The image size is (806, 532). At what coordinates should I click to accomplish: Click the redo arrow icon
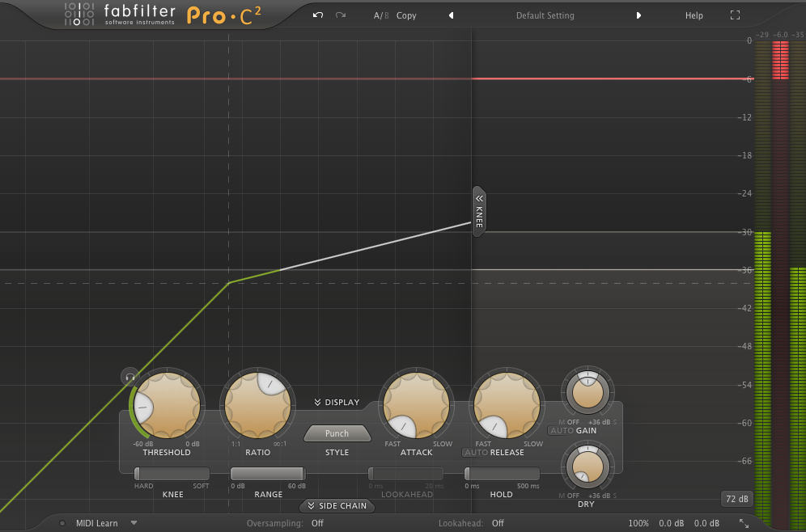click(341, 15)
